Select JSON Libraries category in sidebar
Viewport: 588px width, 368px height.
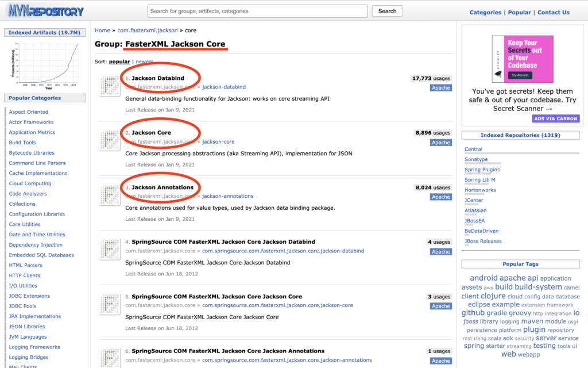pyautogui.click(x=26, y=327)
